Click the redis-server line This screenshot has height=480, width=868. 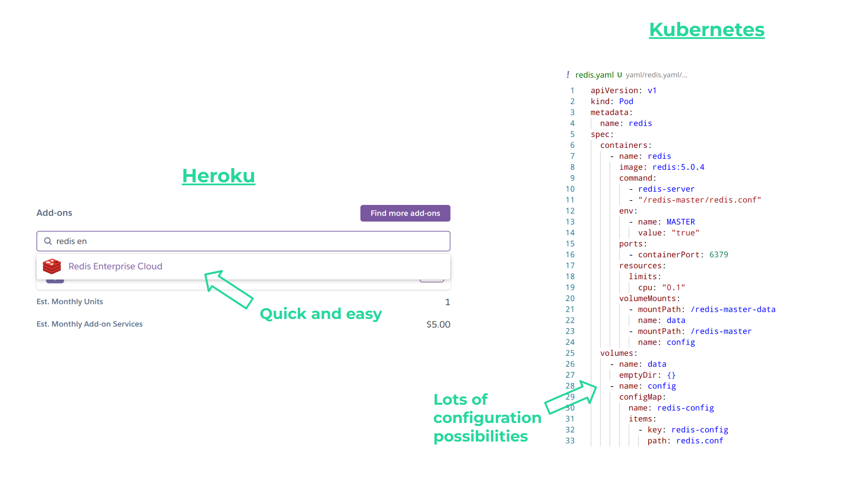click(662, 189)
